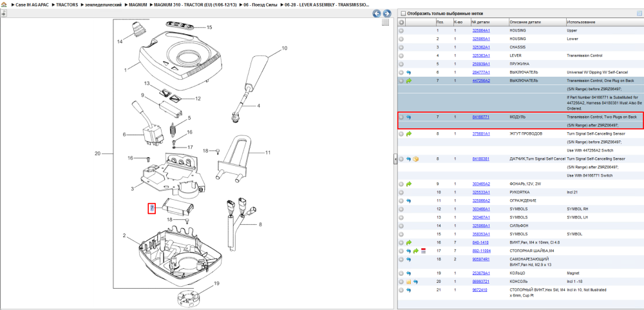The image size is (644, 310).
Task: Click yellow folder icon on row 86993721
Action: (409, 282)
